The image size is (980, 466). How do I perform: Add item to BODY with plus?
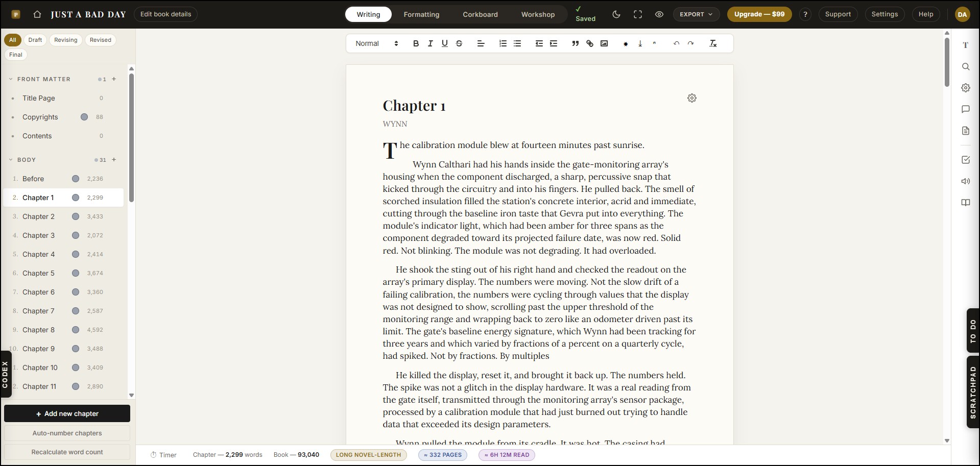coord(114,160)
